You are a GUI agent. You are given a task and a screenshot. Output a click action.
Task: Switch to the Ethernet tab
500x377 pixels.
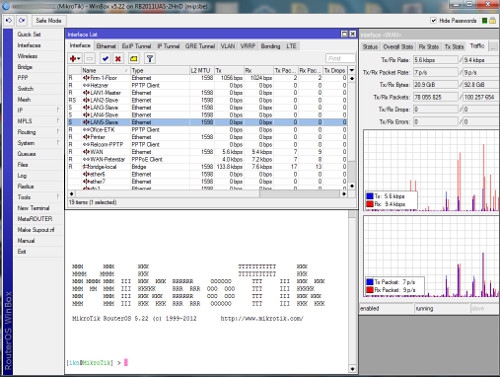(x=106, y=46)
